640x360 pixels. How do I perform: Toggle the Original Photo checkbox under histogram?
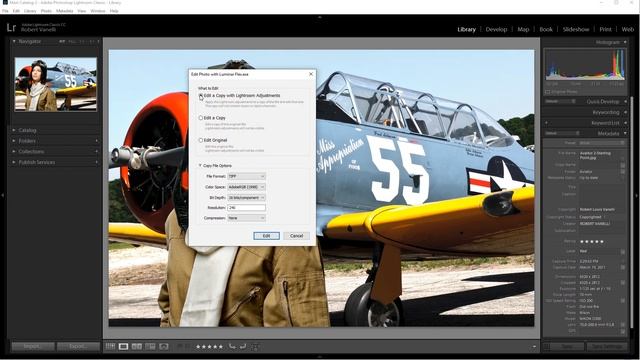pos(547,92)
